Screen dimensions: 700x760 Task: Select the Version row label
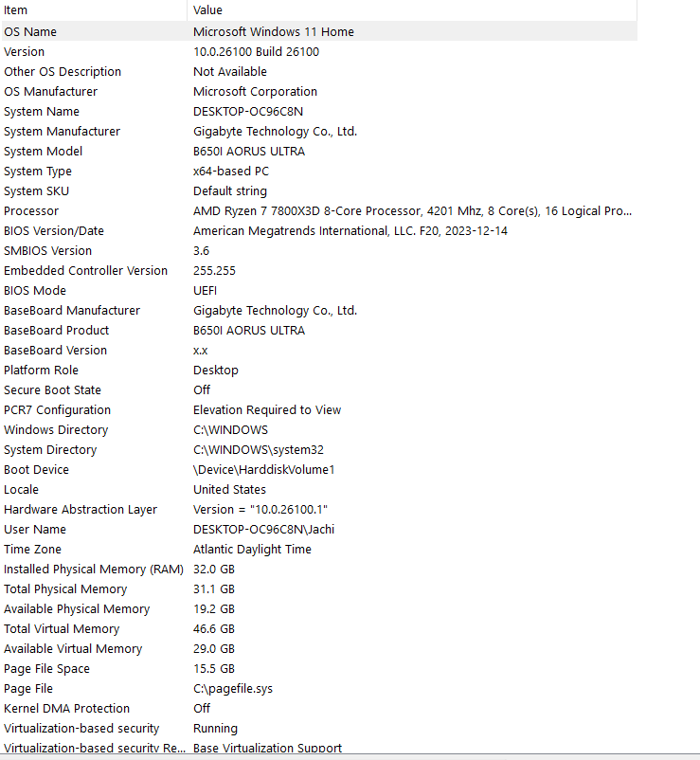[24, 52]
